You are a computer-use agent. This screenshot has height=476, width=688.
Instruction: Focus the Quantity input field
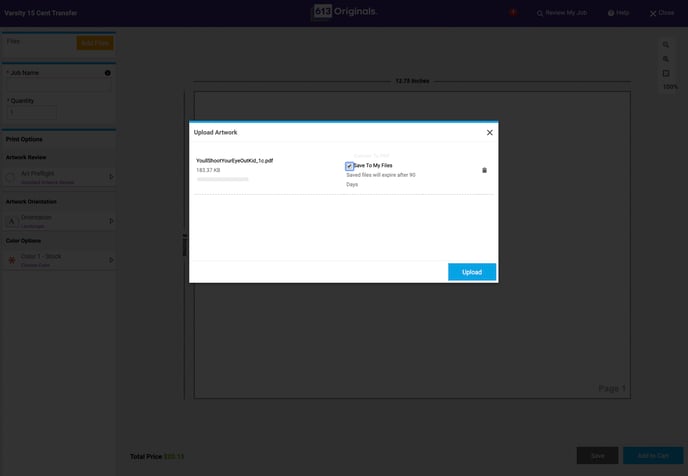point(31,113)
